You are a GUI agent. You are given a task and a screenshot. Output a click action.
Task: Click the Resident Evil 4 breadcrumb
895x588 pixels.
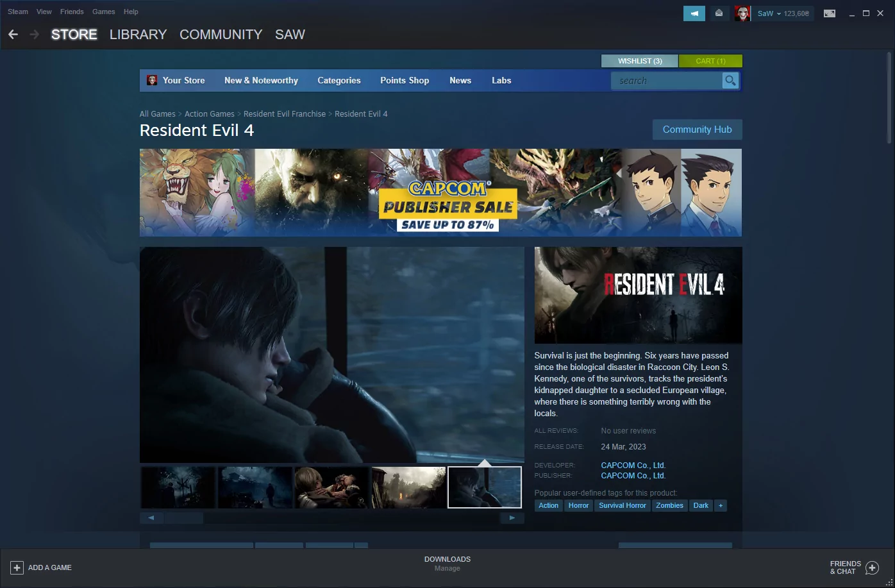pos(361,114)
